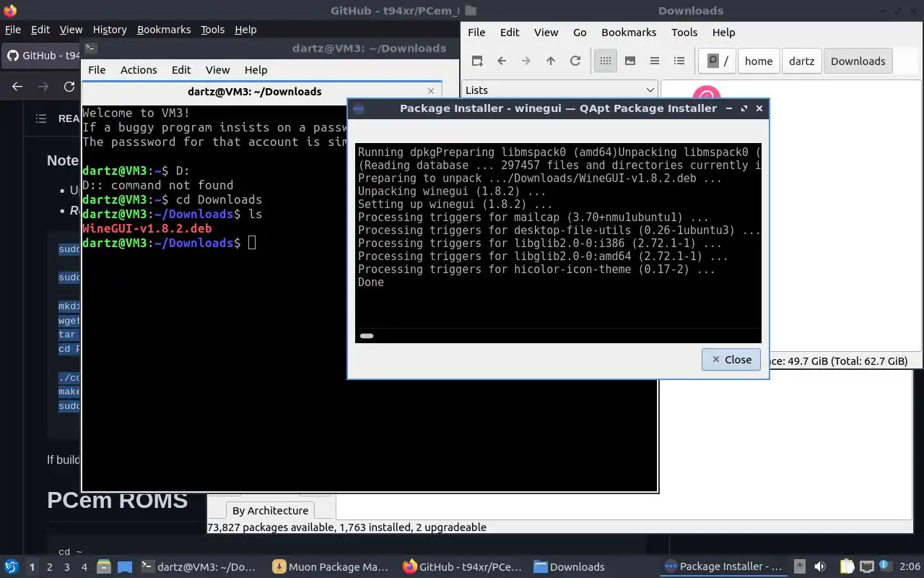The width and height of the screenshot is (924, 578).
Task: Open terminal Actions menu
Action: tap(139, 69)
